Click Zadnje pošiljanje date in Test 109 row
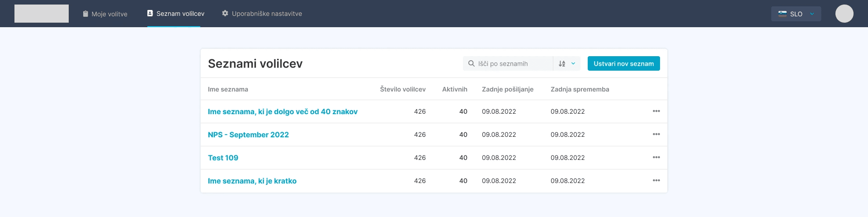 (x=499, y=158)
